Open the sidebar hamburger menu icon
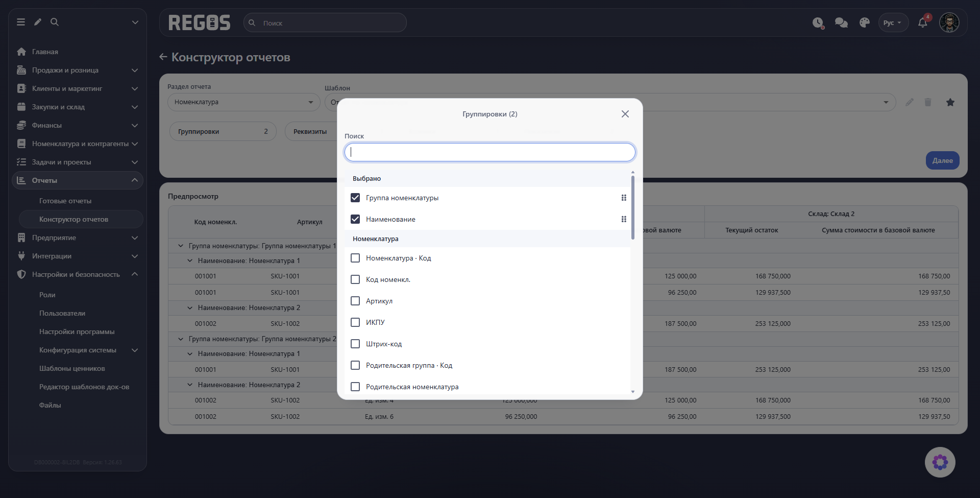The image size is (980, 498). pos(21,22)
